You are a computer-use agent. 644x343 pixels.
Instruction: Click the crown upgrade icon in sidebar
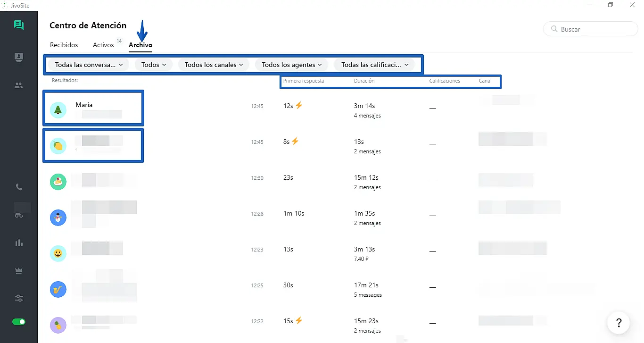[19, 270]
